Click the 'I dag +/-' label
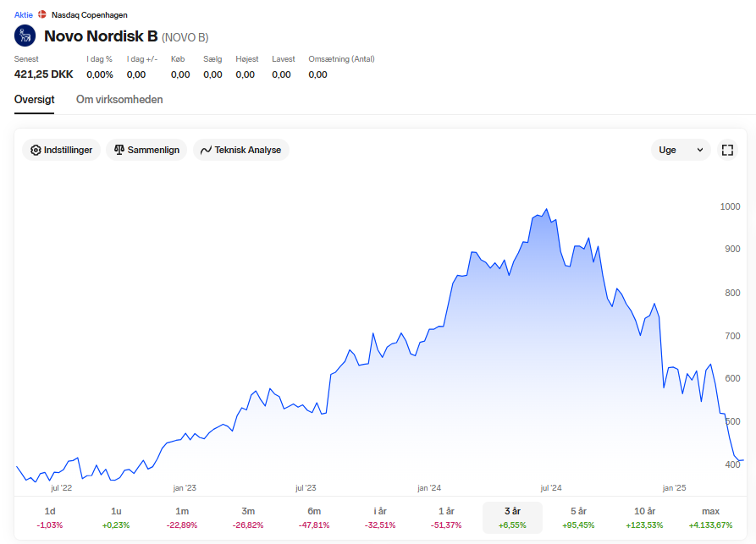Screen dimensions: 756x544 tap(142, 58)
